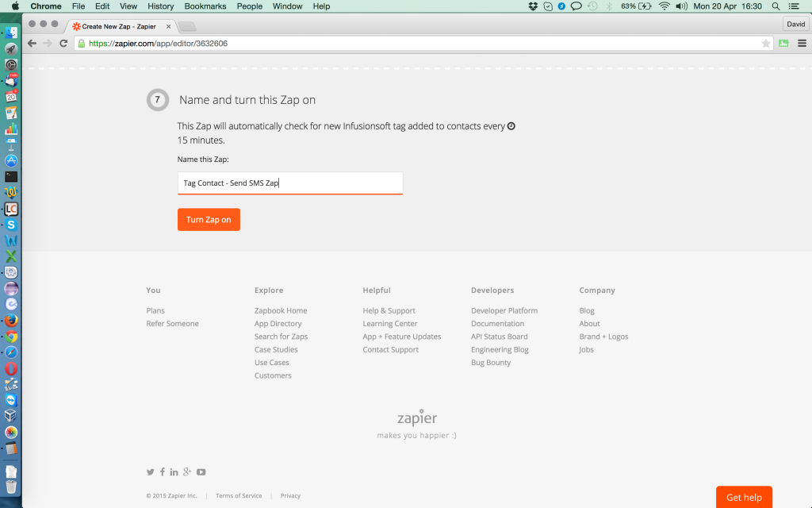
Task: Click the YouTube icon in the footer
Action: tap(201, 471)
